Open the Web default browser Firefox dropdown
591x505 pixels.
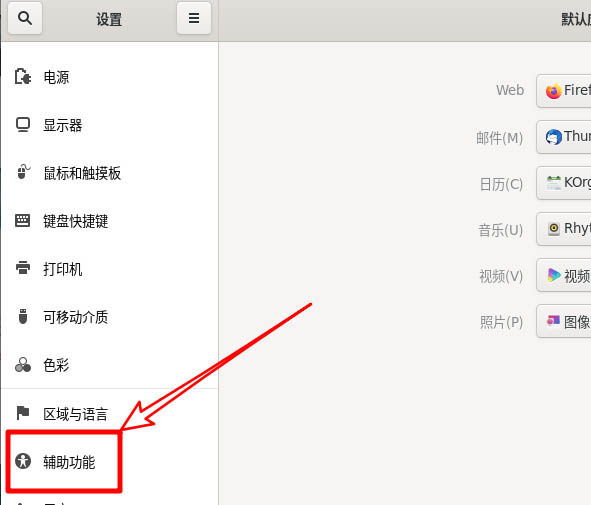[x=563, y=91]
